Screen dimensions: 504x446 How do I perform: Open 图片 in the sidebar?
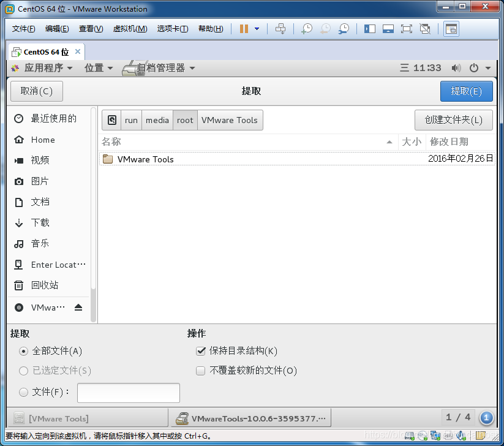(x=48, y=181)
